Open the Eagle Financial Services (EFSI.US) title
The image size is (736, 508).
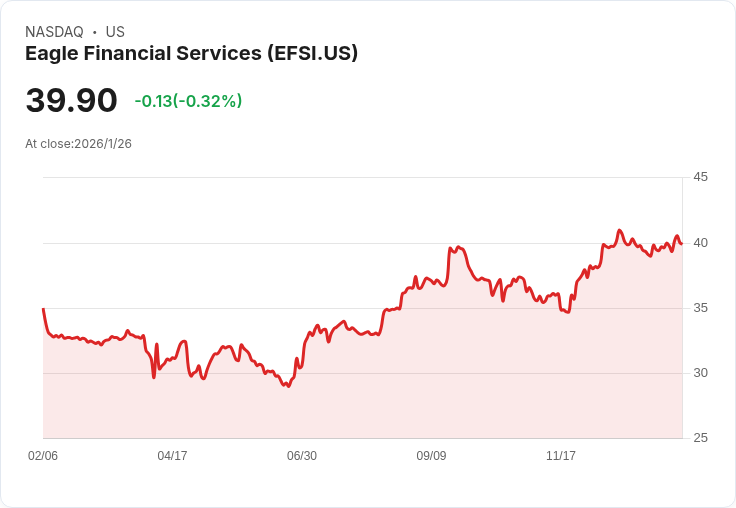(x=191, y=53)
